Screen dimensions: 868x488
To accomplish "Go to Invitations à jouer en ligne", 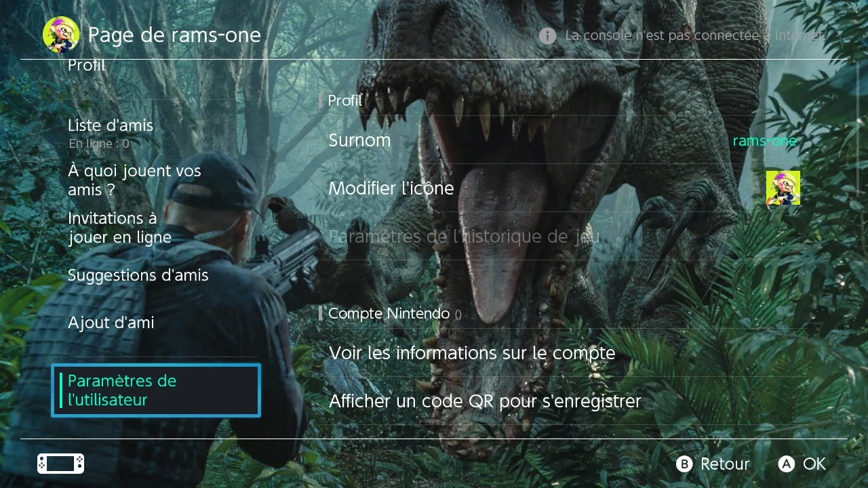I will coord(119,228).
